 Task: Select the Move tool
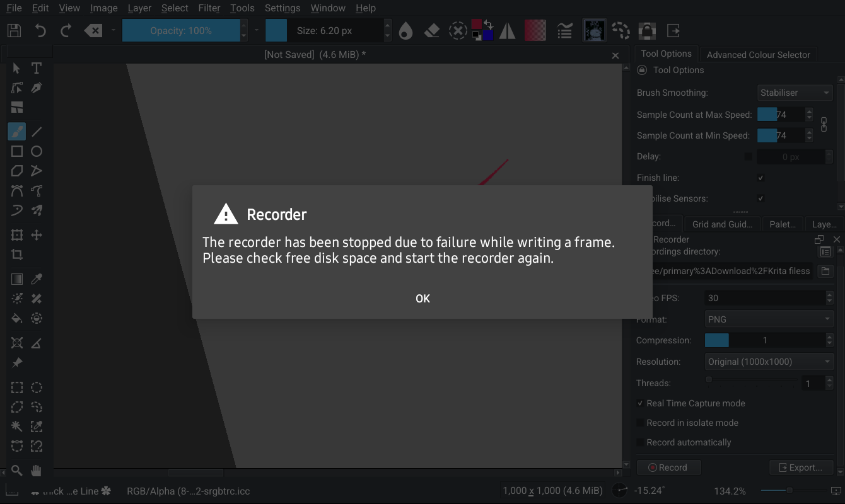tap(37, 235)
